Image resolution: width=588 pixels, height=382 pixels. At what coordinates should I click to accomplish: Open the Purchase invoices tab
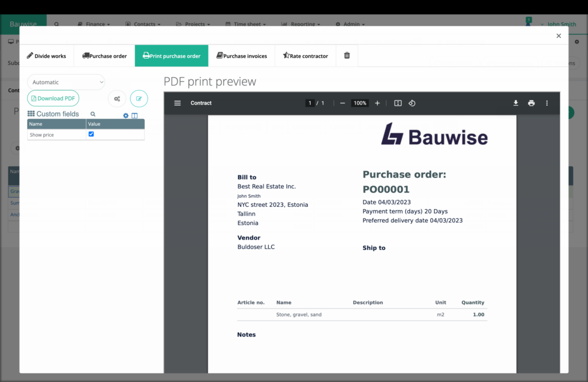(x=242, y=56)
